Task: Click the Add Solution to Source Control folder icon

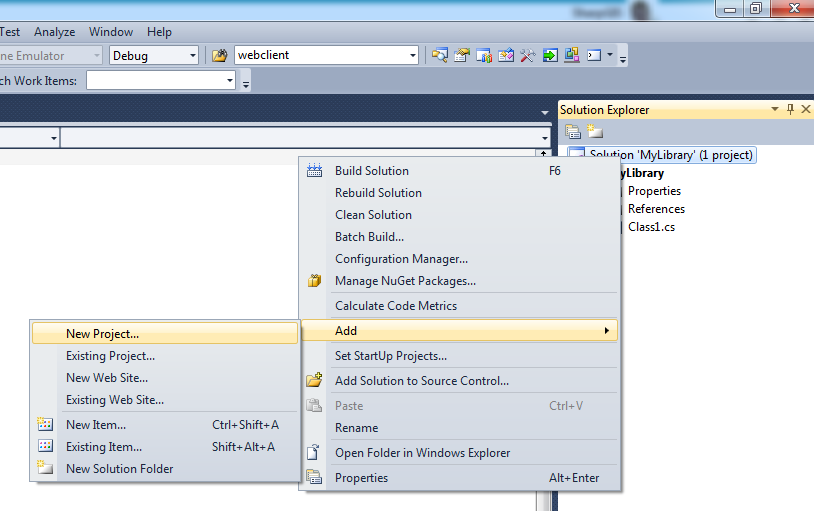Action: [314, 380]
